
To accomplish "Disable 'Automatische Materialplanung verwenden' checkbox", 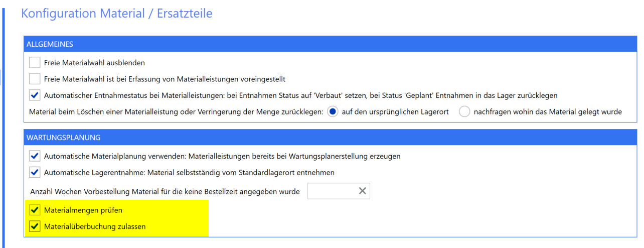I will [35, 156].
